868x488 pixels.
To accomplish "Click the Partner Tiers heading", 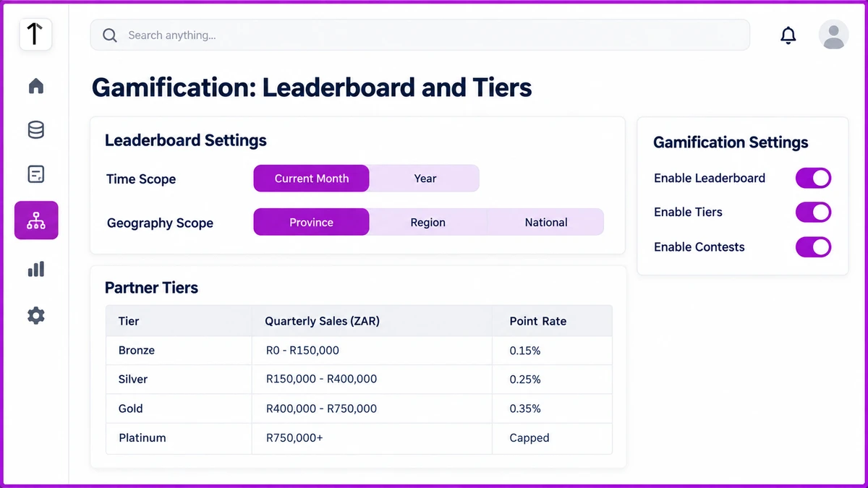I will pyautogui.click(x=151, y=288).
